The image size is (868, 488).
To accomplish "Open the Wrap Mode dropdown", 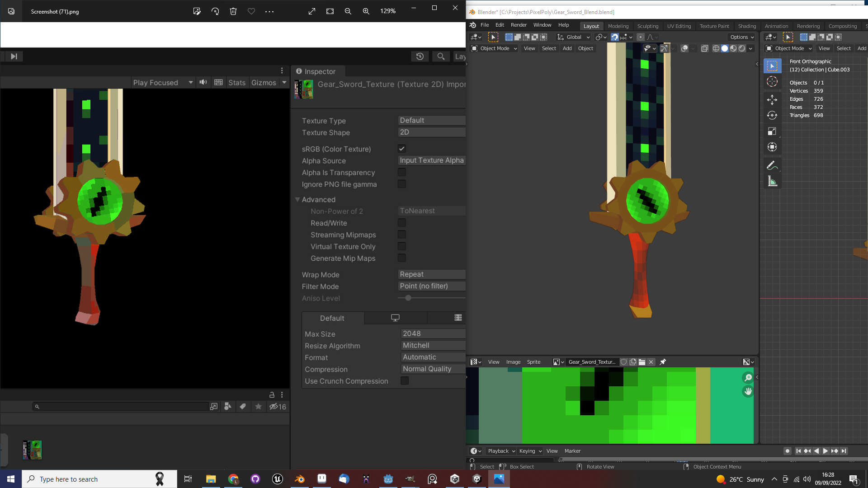I will pyautogui.click(x=431, y=274).
